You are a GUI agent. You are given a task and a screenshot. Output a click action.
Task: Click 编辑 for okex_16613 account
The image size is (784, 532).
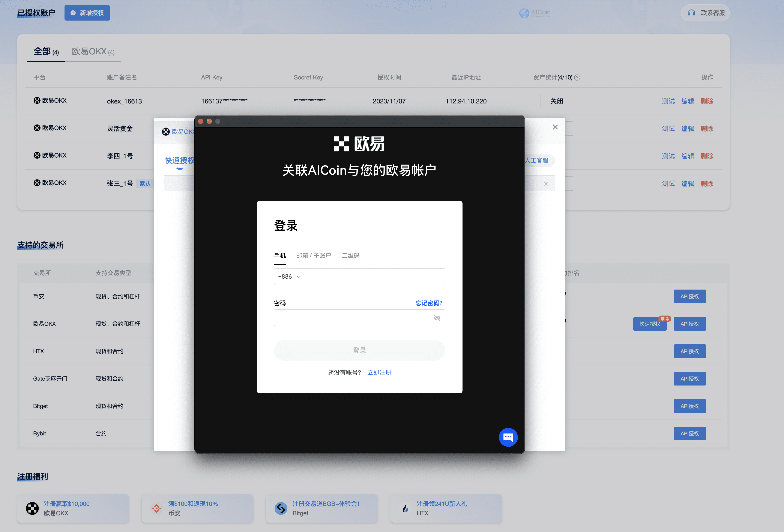click(688, 101)
